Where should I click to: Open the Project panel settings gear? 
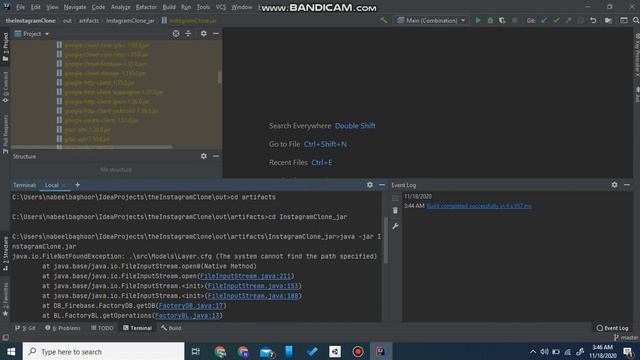pos(204,34)
